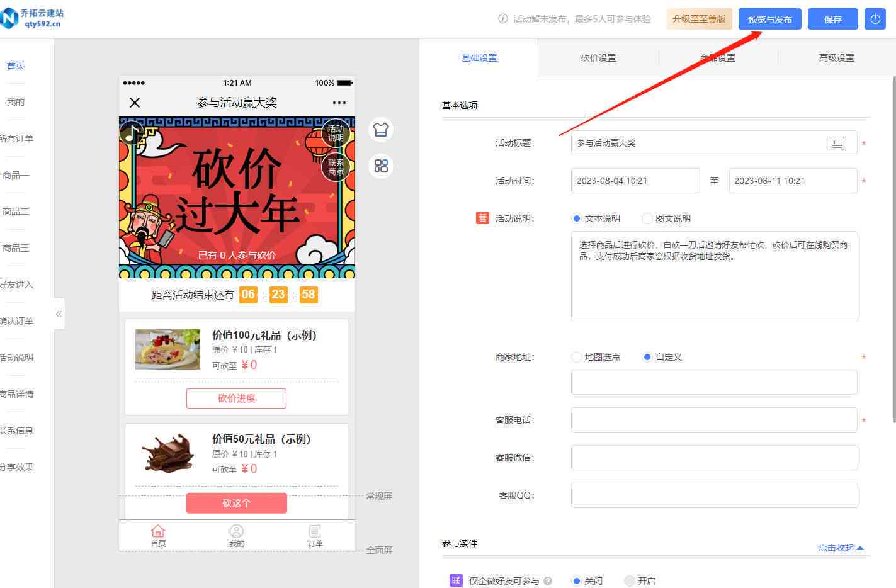This screenshot has width=896, height=588.
Task: Click the cake thumbnail of 价值100元礼品
Action: pyautogui.click(x=167, y=349)
